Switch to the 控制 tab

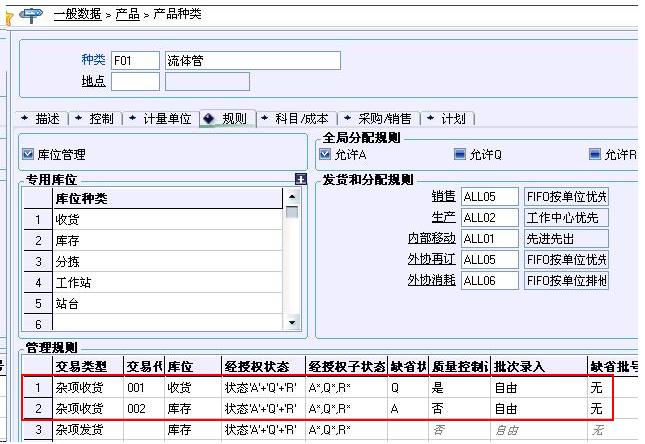coord(95,118)
